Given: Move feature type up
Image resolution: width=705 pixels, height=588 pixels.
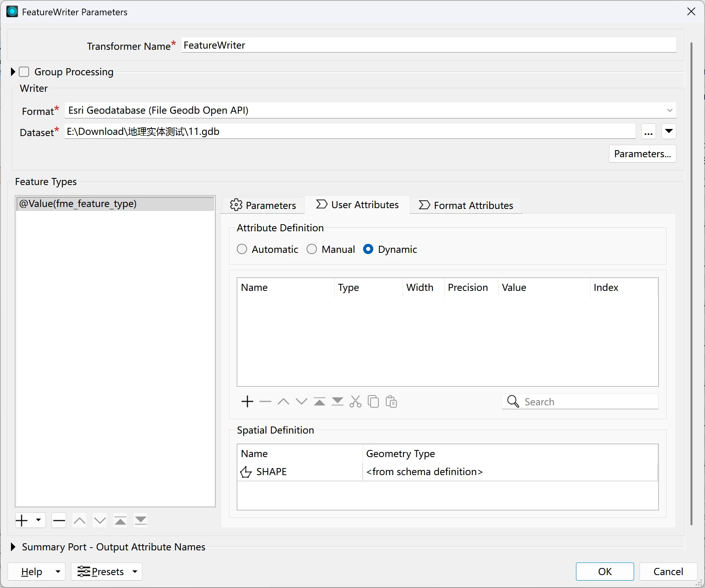Looking at the screenshot, I should click(79, 521).
